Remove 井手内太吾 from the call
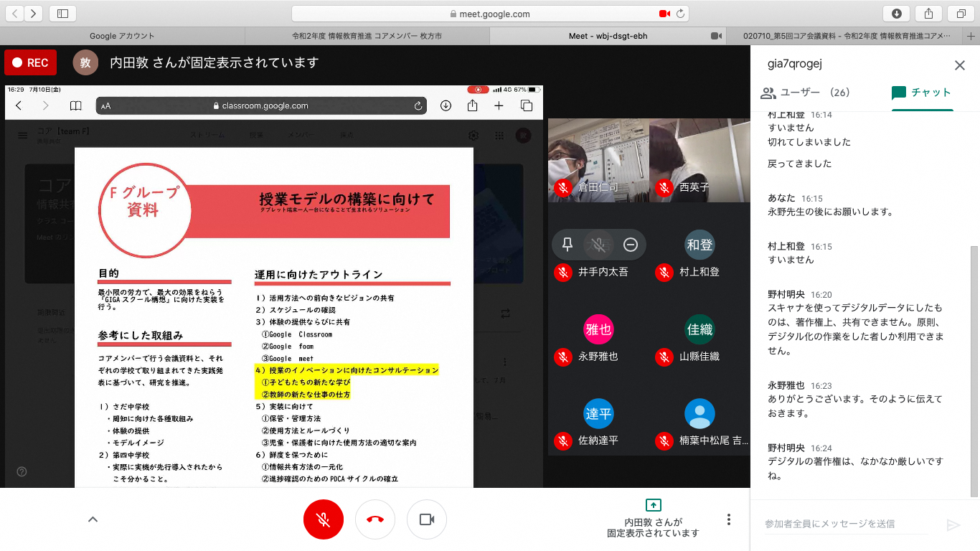 [x=631, y=245]
